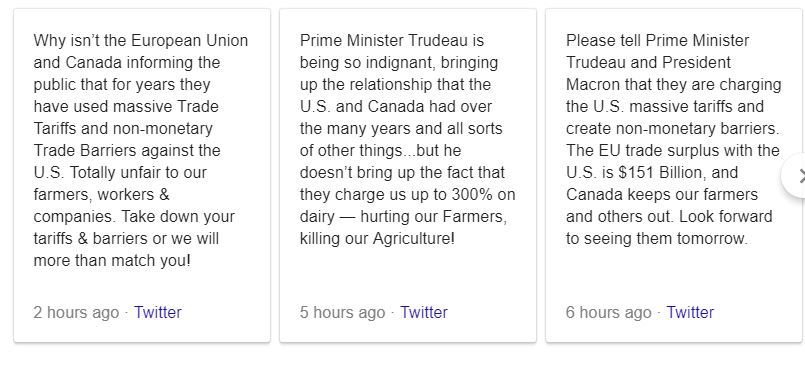Click the line 'farmers, workers &' in first card

point(101,194)
